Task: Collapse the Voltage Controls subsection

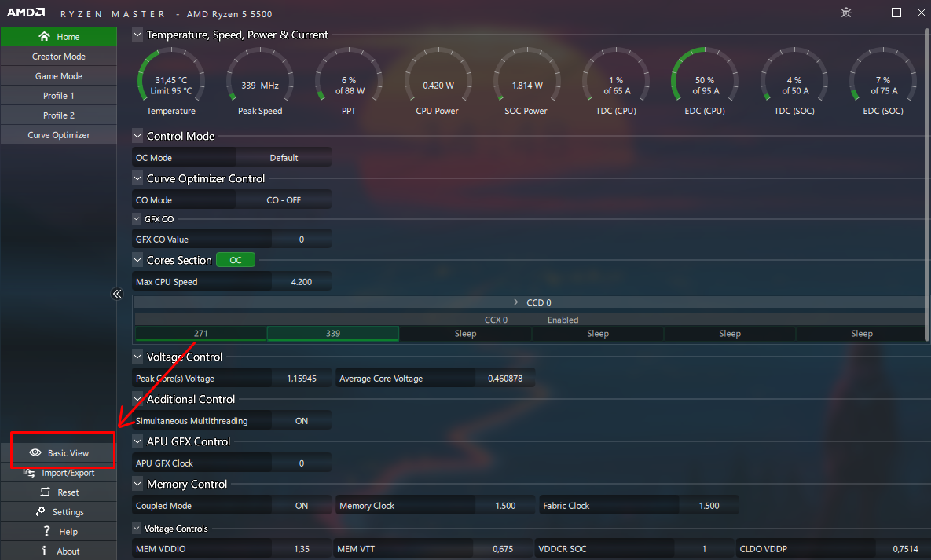Action: (137, 528)
